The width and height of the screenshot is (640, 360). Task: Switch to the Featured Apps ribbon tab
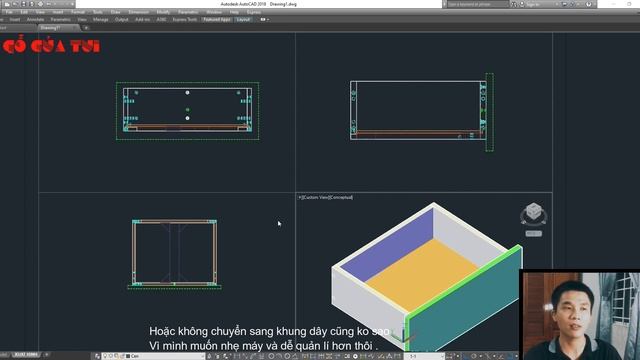pos(217,20)
